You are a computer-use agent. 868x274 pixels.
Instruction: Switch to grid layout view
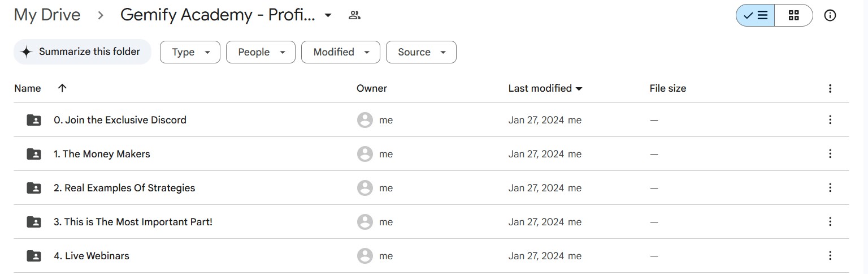point(793,15)
